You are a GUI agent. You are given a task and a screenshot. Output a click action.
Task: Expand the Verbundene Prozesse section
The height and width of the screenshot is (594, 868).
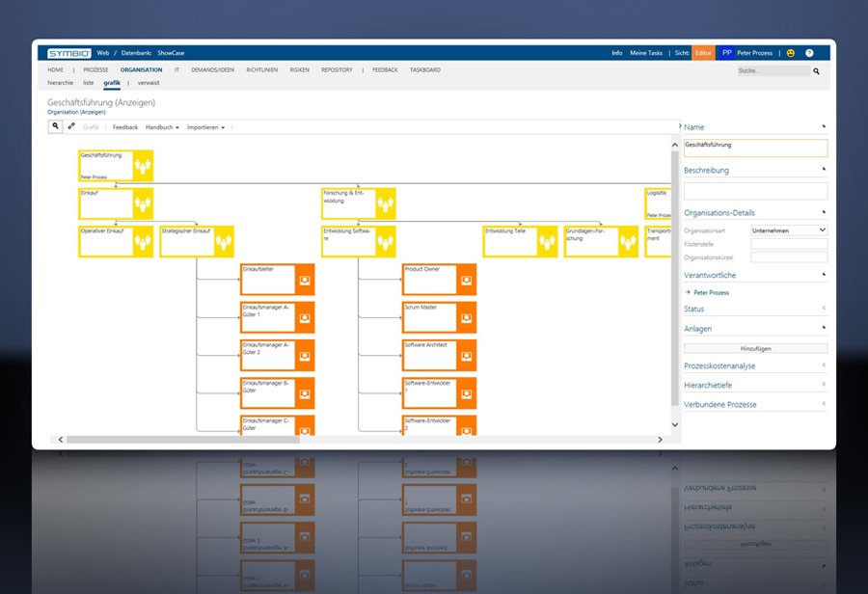pyautogui.click(x=824, y=404)
